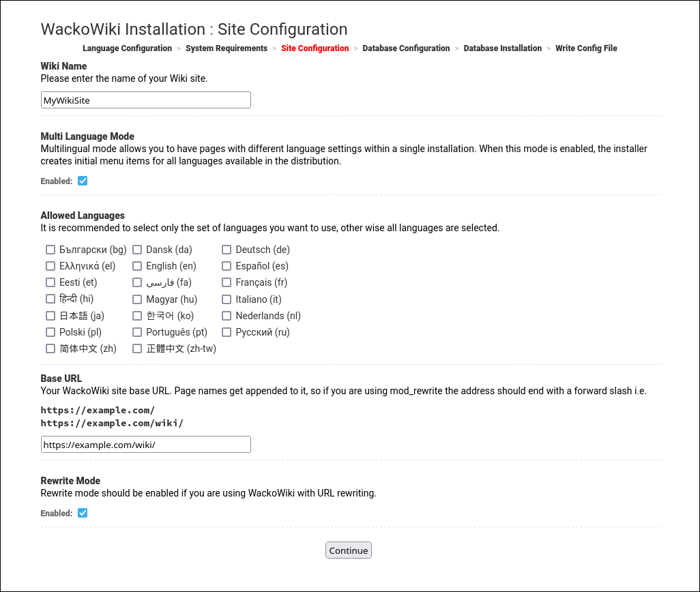Disable the Rewrite Mode Enabled checkbox
700x592 pixels.
coord(82,513)
